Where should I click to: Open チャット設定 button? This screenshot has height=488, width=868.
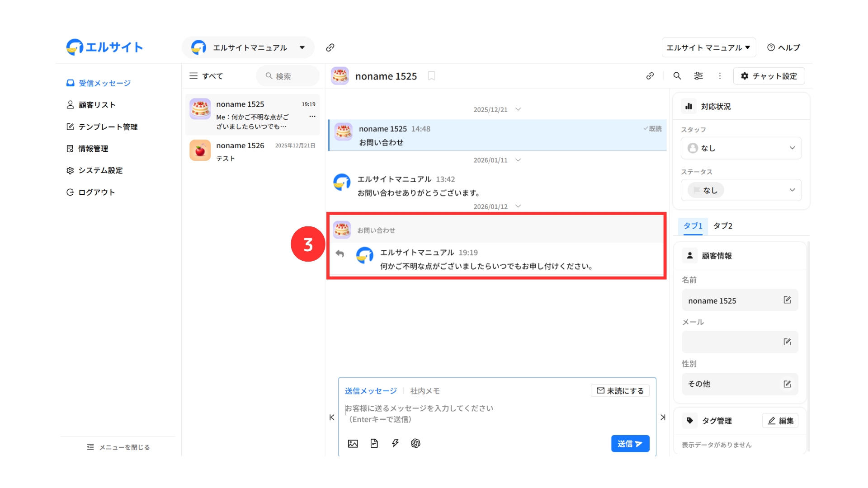click(x=769, y=76)
